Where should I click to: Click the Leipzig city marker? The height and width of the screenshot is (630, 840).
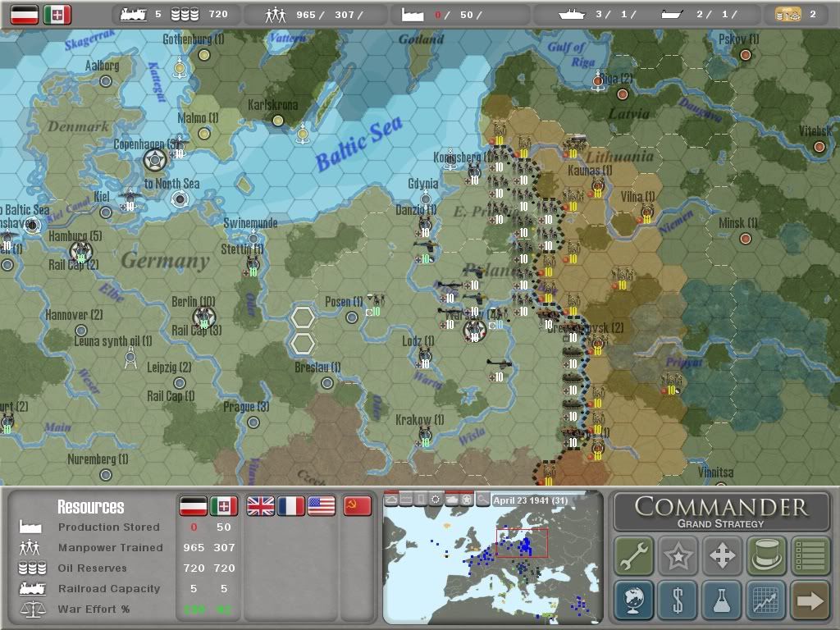pyautogui.click(x=180, y=383)
